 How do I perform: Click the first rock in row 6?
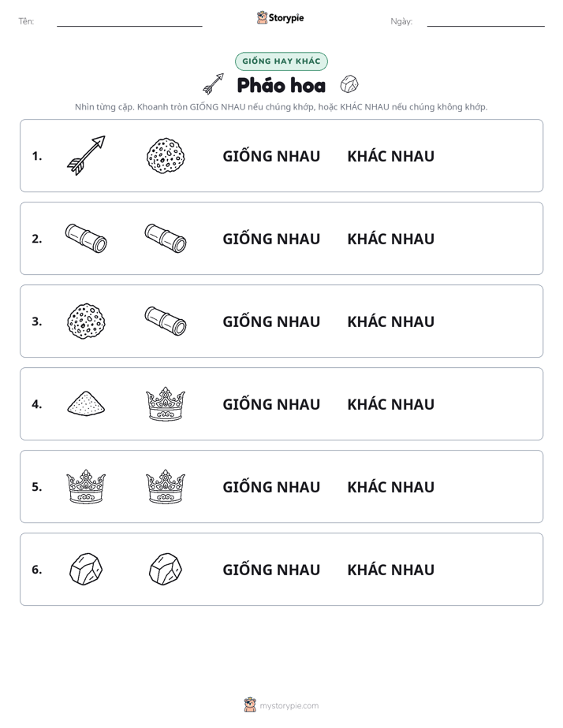pyautogui.click(x=86, y=569)
